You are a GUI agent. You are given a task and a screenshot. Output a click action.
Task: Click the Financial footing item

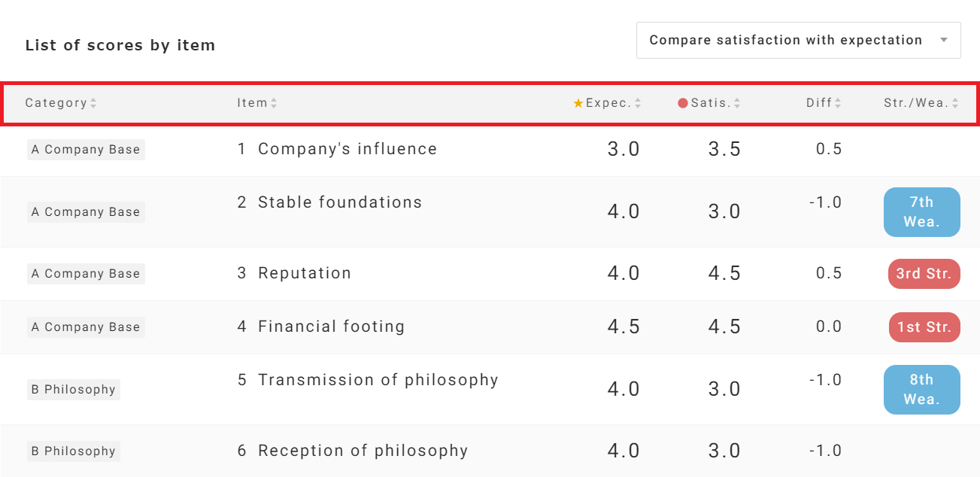point(331,327)
